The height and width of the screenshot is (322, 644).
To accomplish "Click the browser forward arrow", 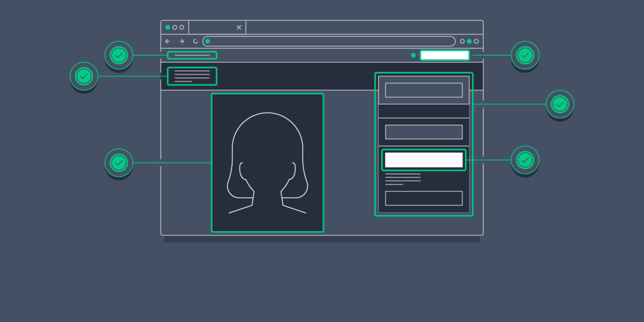I will [x=181, y=41].
